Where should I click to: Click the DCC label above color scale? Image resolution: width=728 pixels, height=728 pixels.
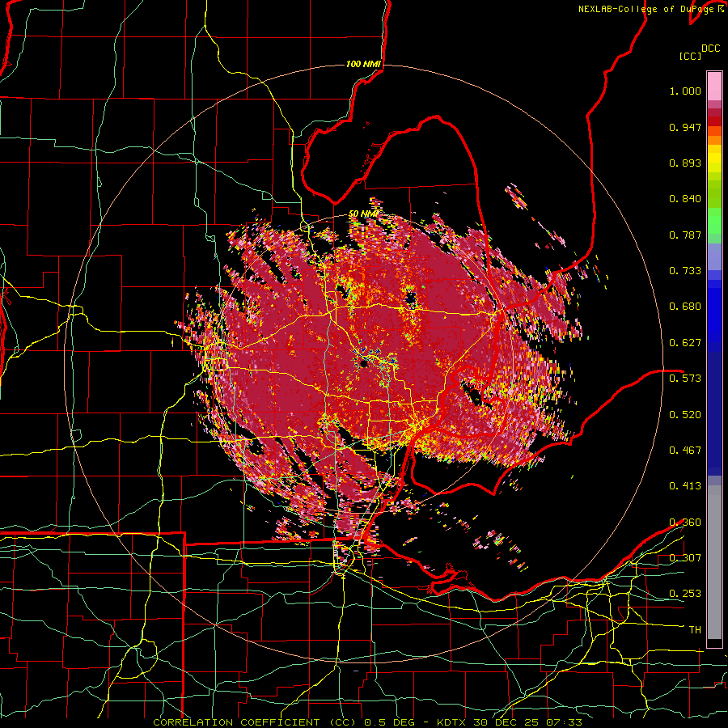[x=710, y=49]
